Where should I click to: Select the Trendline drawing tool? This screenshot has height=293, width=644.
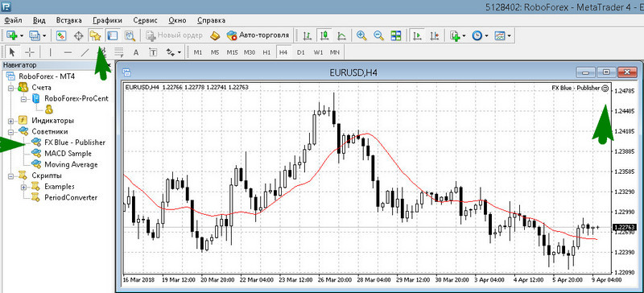pos(85,52)
